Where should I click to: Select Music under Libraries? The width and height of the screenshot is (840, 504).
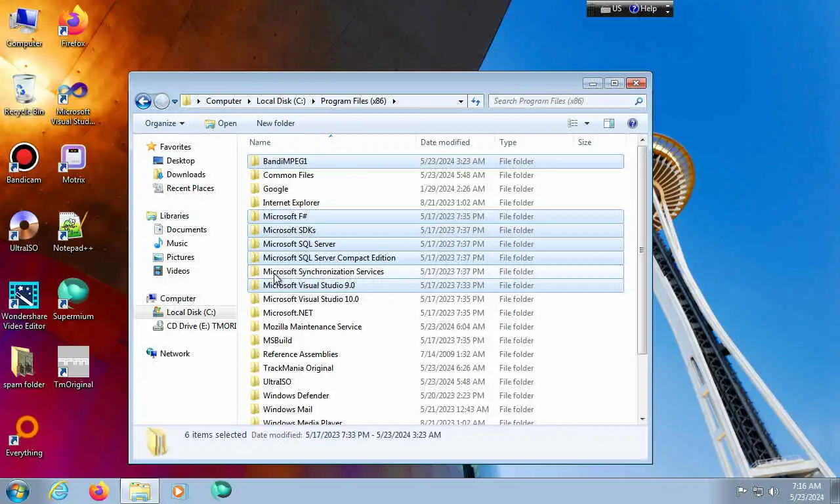point(177,243)
